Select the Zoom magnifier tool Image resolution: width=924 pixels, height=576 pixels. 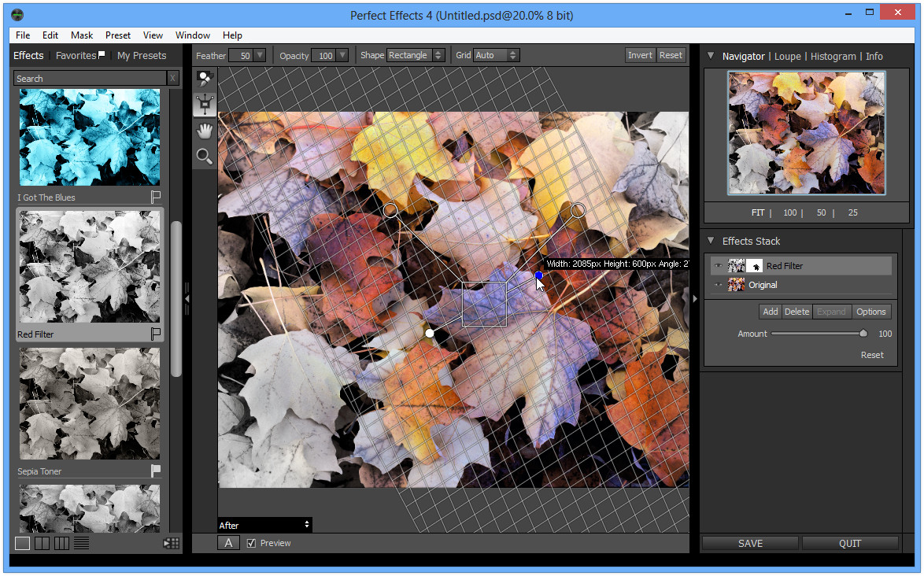click(205, 156)
